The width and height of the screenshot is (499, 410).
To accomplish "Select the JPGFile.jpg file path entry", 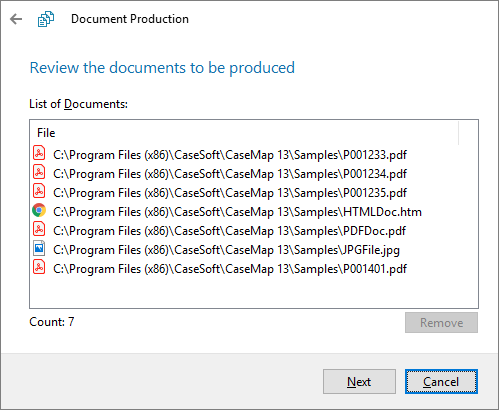I will (x=226, y=250).
